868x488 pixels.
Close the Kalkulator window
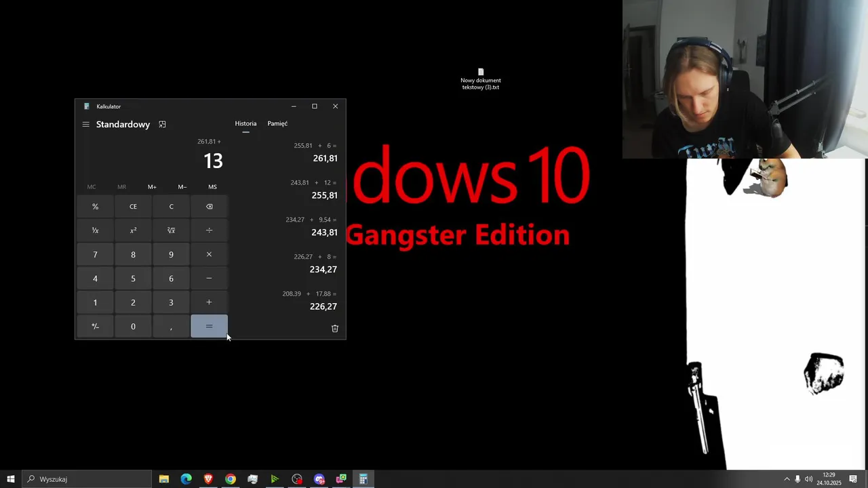(x=335, y=106)
